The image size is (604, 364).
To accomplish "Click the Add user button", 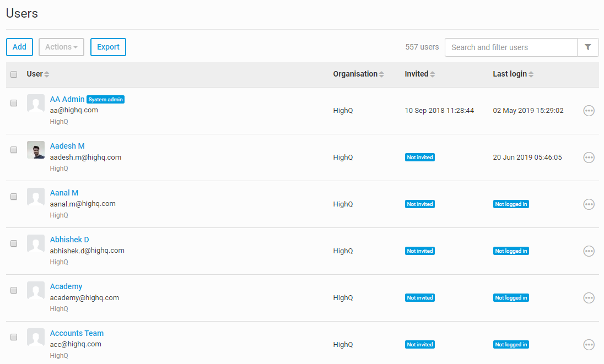I will [19, 47].
